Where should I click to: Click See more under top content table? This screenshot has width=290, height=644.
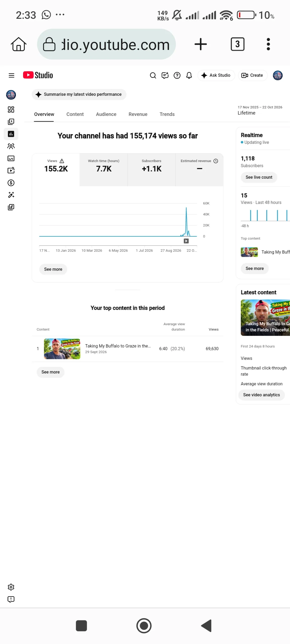(x=50, y=372)
